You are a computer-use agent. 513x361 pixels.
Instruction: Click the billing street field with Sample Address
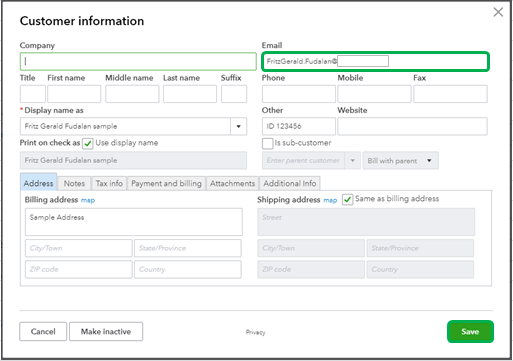[x=134, y=222]
